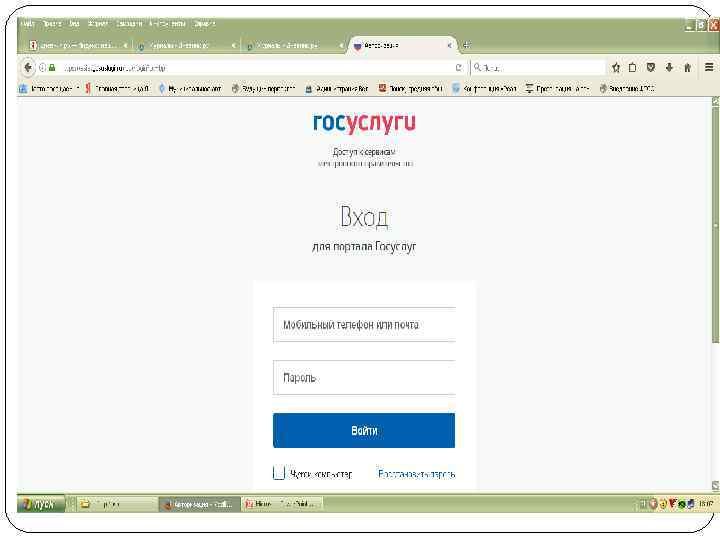This screenshot has width=720, height=540.
Task: Close the first tab with the red icon
Action: pos(125,45)
